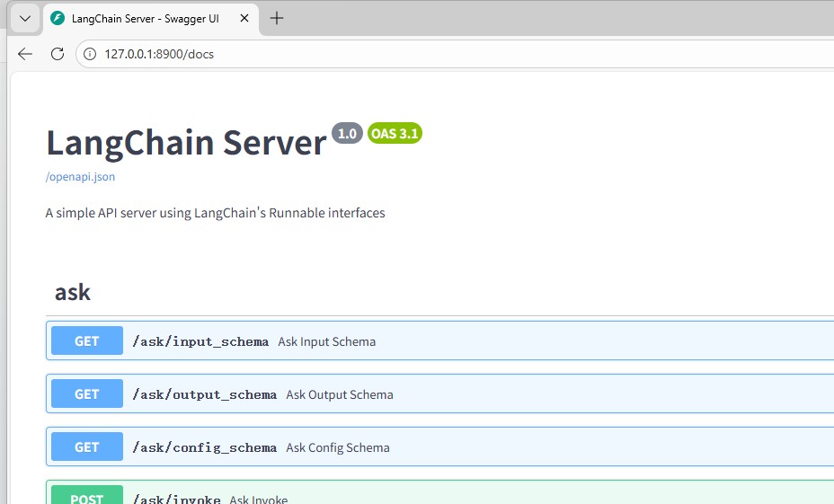
Task: Close the LangChain Server browser tab
Action: tap(244, 18)
